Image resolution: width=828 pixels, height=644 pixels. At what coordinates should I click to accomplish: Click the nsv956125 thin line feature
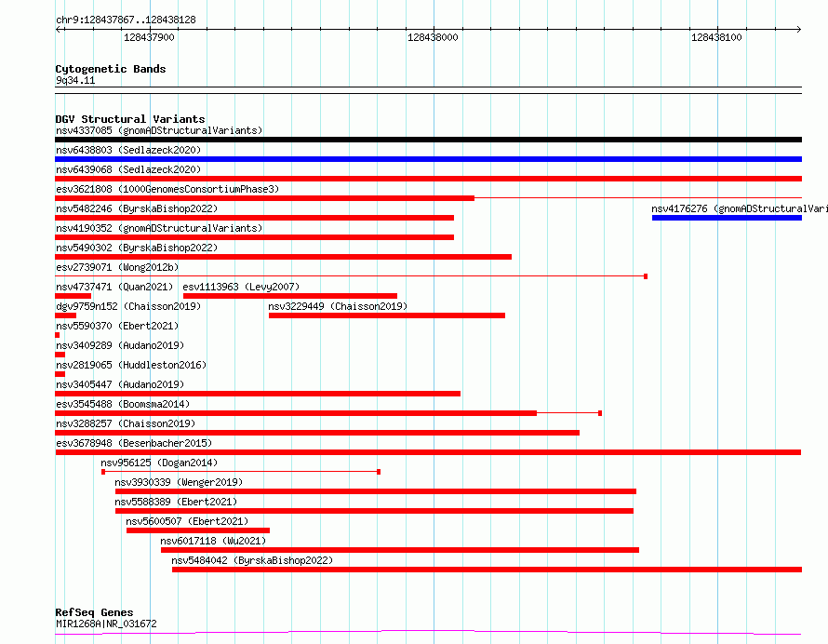tap(241, 472)
